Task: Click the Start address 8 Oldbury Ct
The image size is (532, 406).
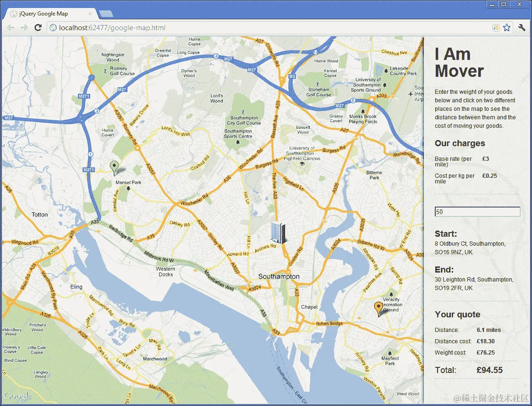Action: click(470, 248)
